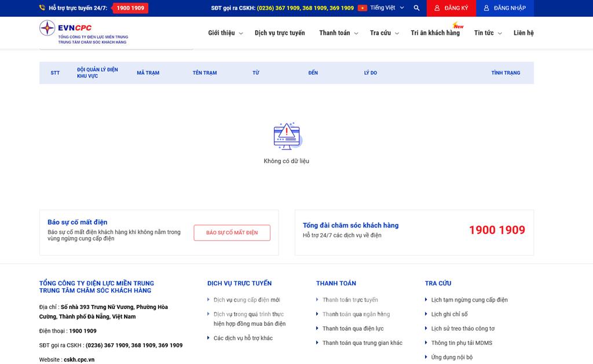Expand the Giới thiệu dropdown menu
This screenshot has width=593, height=364.
pyautogui.click(x=225, y=33)
